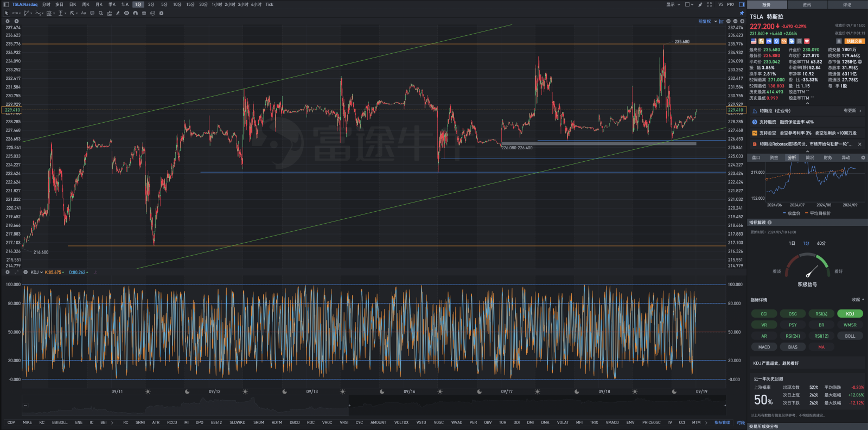
Task: Select the pencil drawing tool
Action: click(118, 13)
